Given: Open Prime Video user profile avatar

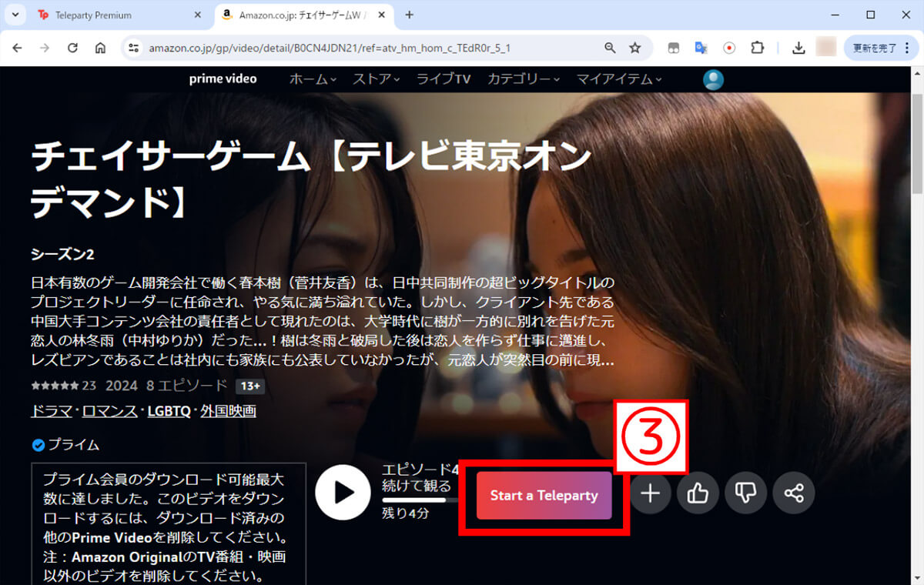Looking at the screenshot, I should [x=713, y=79].
